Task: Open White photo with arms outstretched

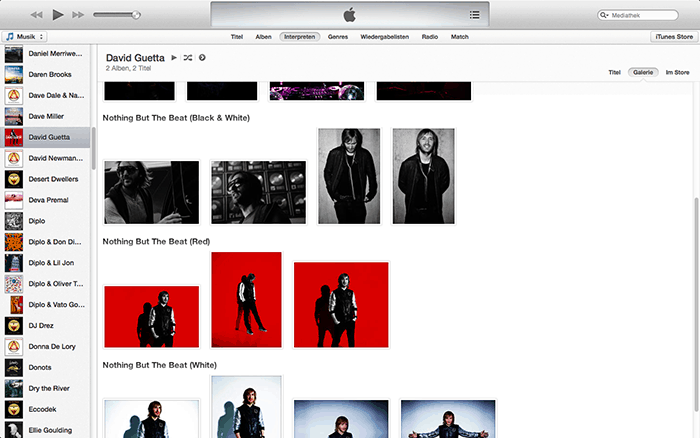Action: point(448,419)
